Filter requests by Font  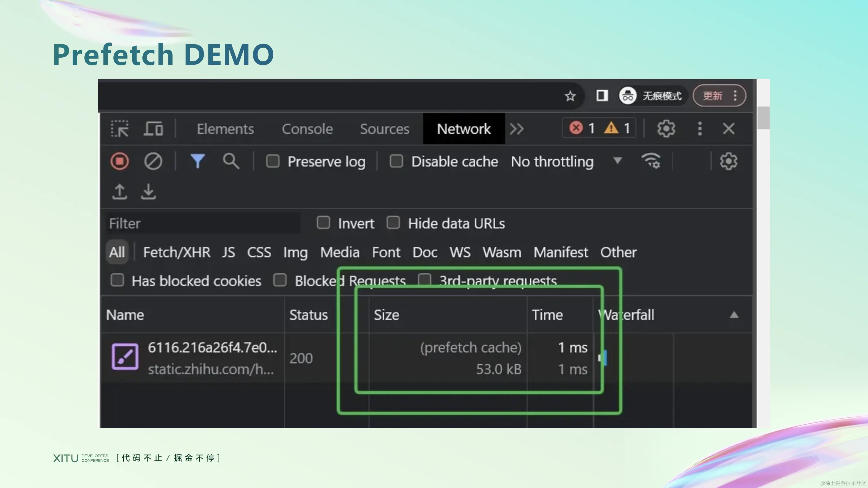point(386,252)
